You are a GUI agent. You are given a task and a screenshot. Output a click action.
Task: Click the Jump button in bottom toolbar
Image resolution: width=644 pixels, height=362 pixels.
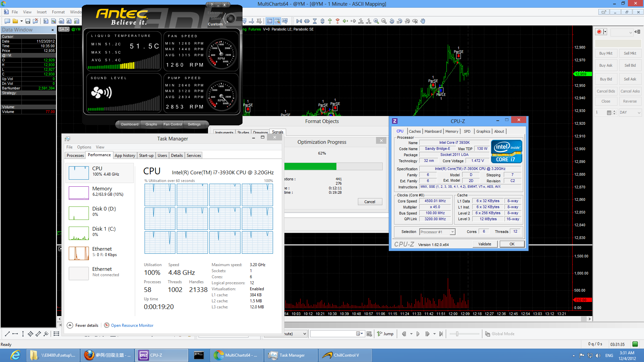385,334
